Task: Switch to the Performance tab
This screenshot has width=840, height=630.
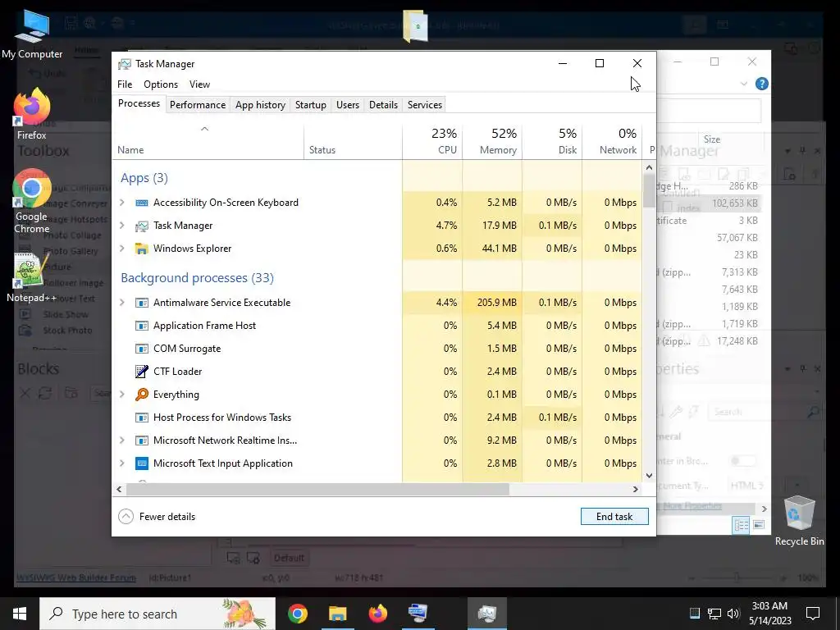Action: pyautogui.click(x=198, y=105)
